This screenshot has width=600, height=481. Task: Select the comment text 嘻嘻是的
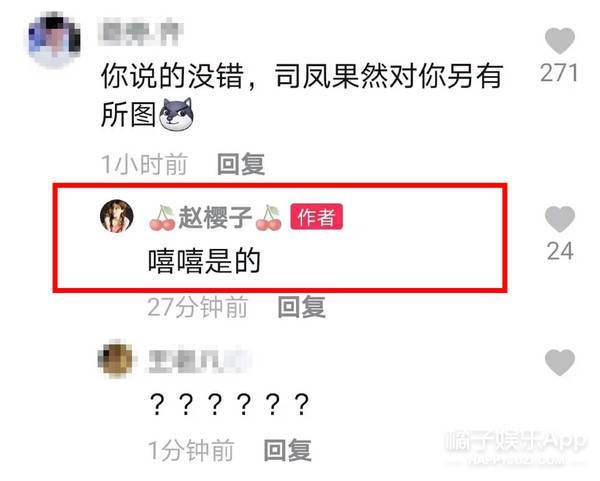[204, 262]
